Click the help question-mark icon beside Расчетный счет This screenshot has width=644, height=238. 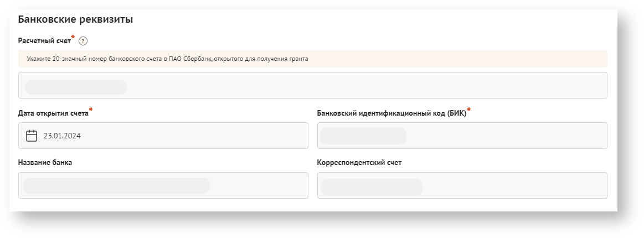tap(83, 41)
